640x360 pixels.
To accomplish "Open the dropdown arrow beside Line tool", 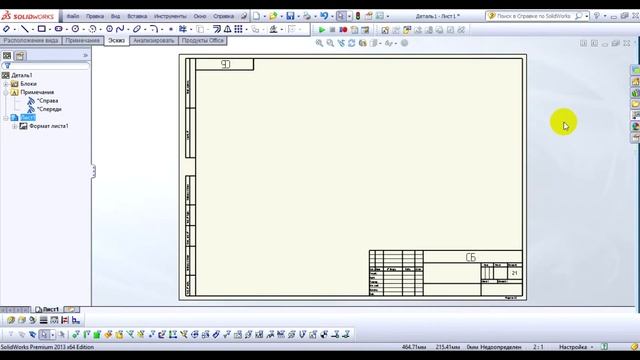I will 32,29.
